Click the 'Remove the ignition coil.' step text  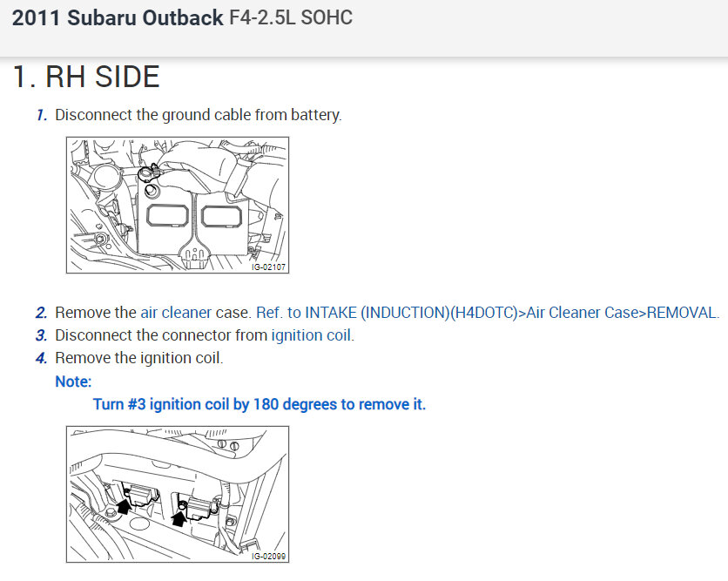138,358
